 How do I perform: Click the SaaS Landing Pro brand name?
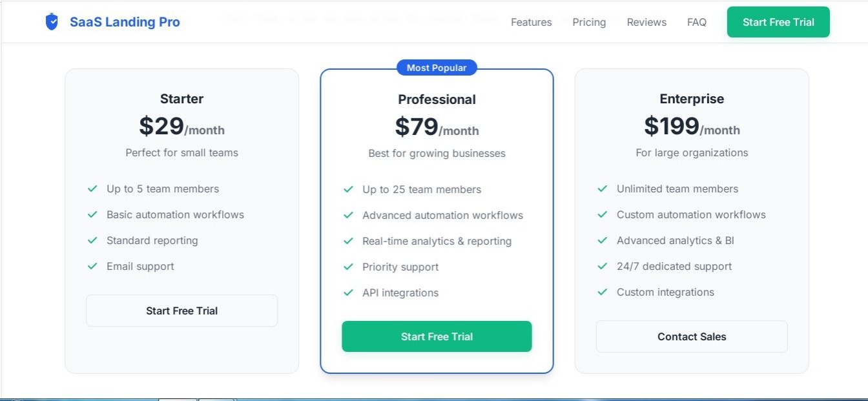[125, 22]
